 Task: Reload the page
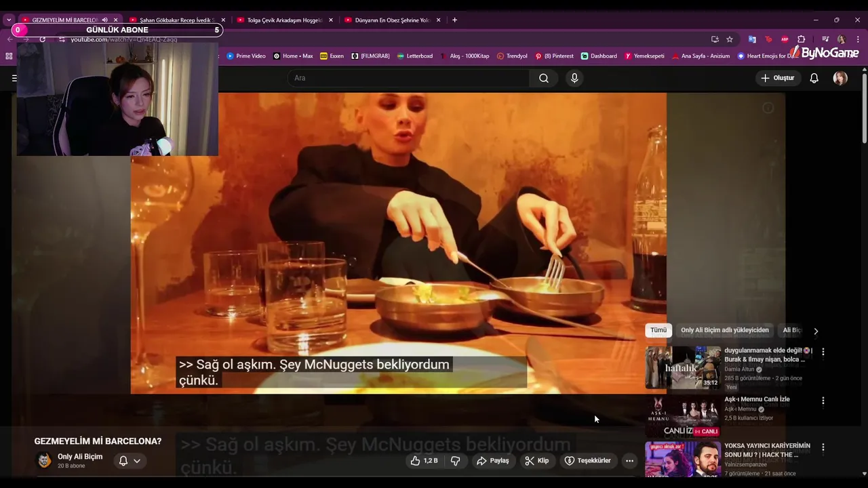pyautogui.click(x=42, y=39)
